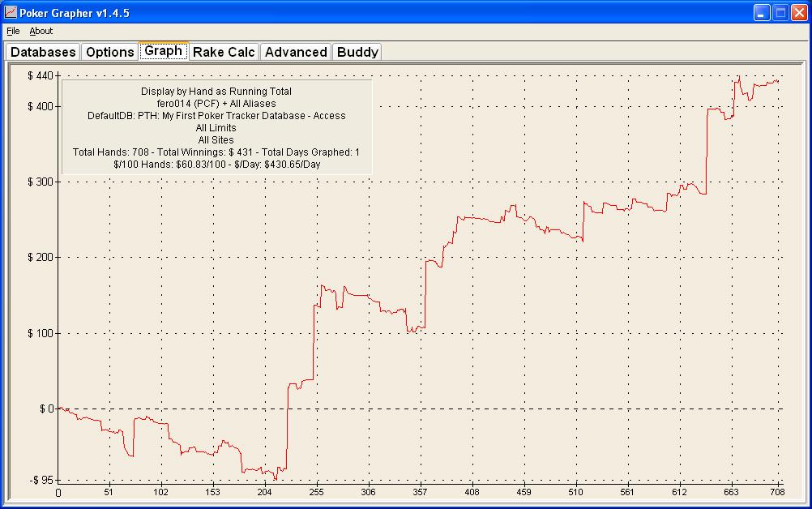This screenshot has height=509, width=812.
Task: Click the 'All Limits' text
Action: (216, 128)
